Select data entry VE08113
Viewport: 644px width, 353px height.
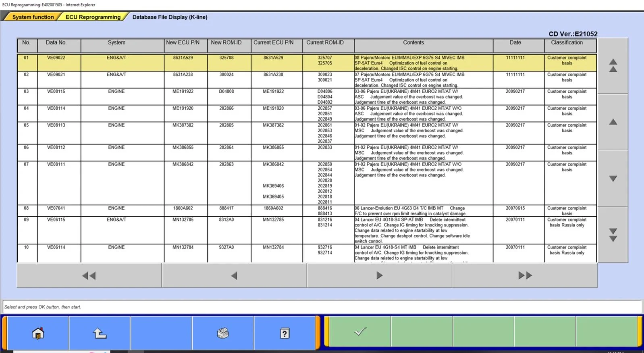(x=56, y=125)
